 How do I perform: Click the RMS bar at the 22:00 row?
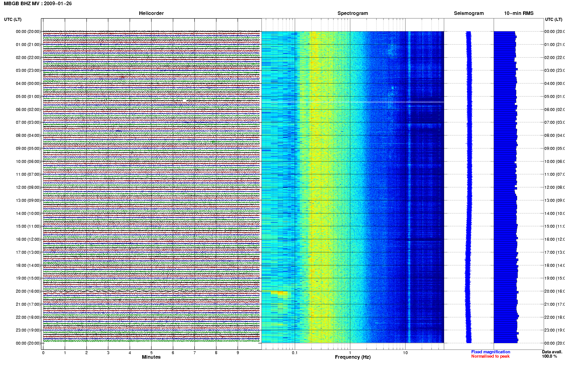click(x=506, y=316)
